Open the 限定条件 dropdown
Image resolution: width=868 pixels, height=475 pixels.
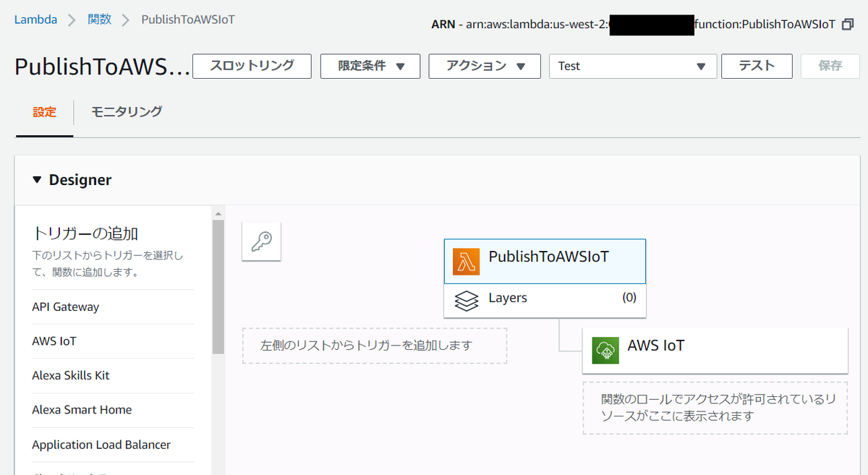pyautogui.click(x=369, y=66)
